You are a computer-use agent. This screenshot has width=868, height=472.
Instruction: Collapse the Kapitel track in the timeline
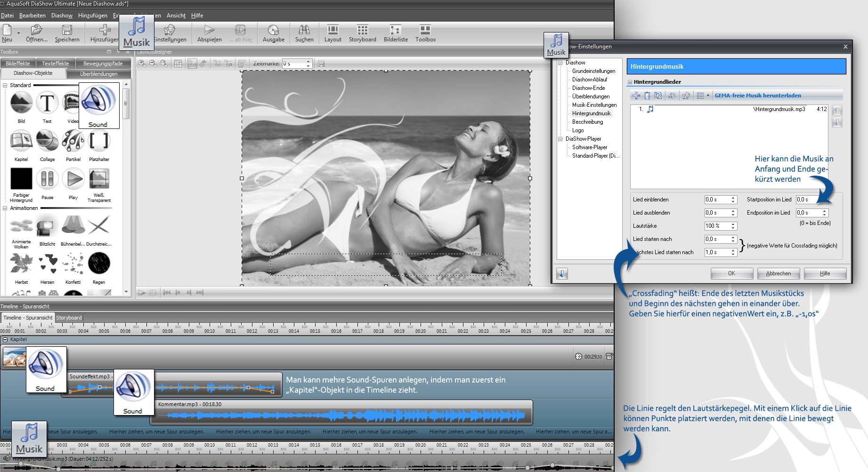point(5,339)
